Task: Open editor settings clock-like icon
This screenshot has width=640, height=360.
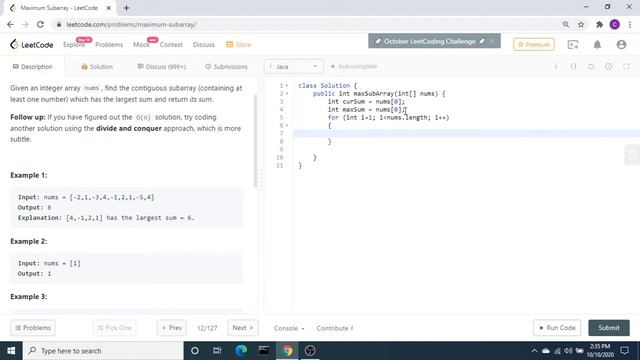Action: pyautogui.click(x=609, y=67)
